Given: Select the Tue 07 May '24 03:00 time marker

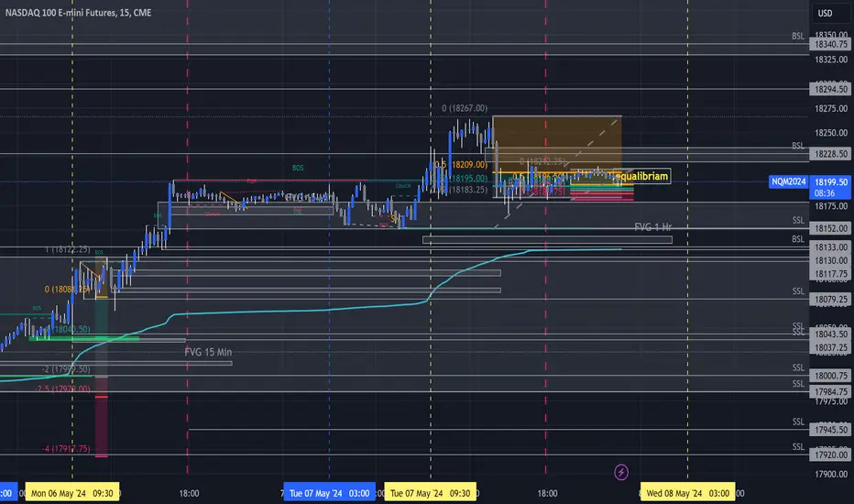Looking at the screenshot, I should 329,493.
